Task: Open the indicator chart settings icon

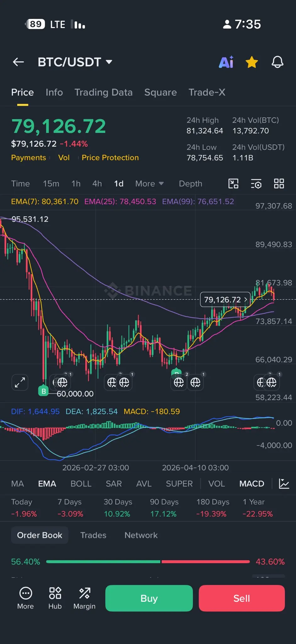Action: click(284, 484)
